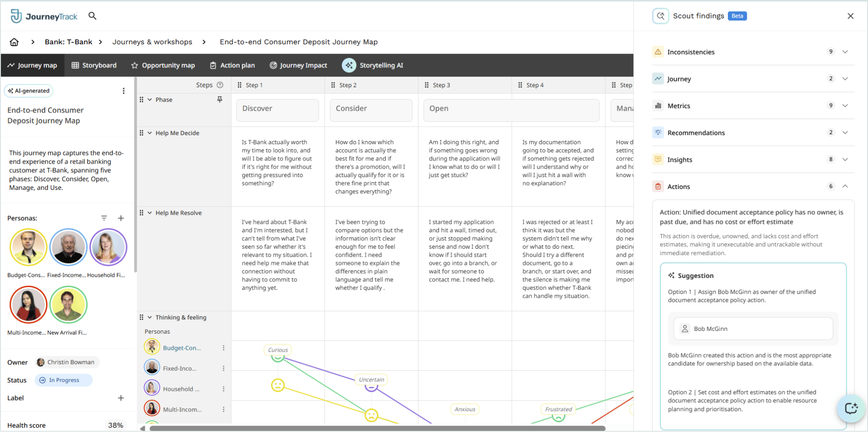
Task: Open the filter personas icon
Action: [x=104, y=218]
